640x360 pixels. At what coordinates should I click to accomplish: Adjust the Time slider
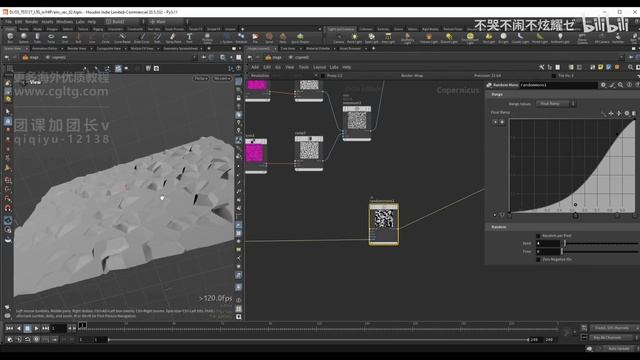pyautogui.click(x=600, y=252)
